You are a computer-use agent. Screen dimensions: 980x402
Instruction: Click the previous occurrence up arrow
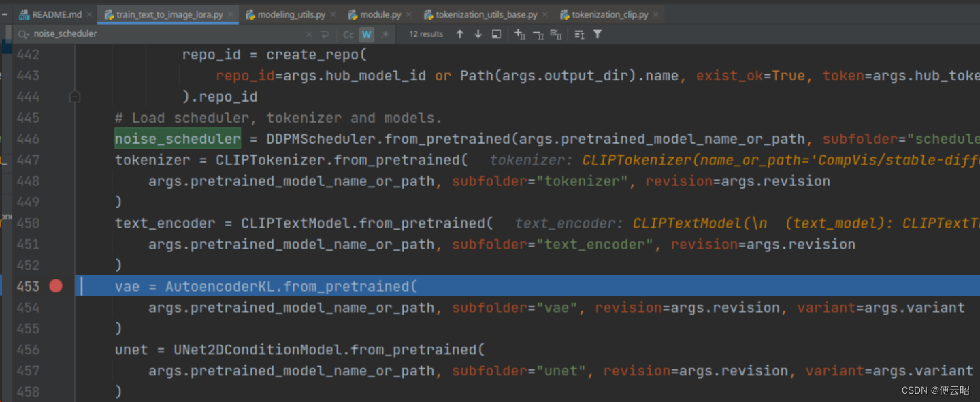(460, 34)
